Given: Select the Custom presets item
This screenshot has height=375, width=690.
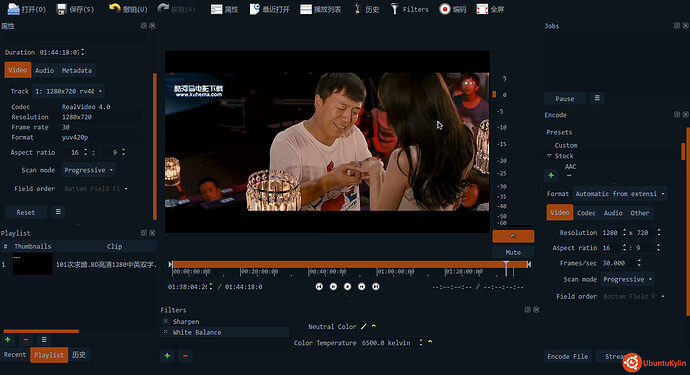Looking at the screenshot, I should coord(566,145).
